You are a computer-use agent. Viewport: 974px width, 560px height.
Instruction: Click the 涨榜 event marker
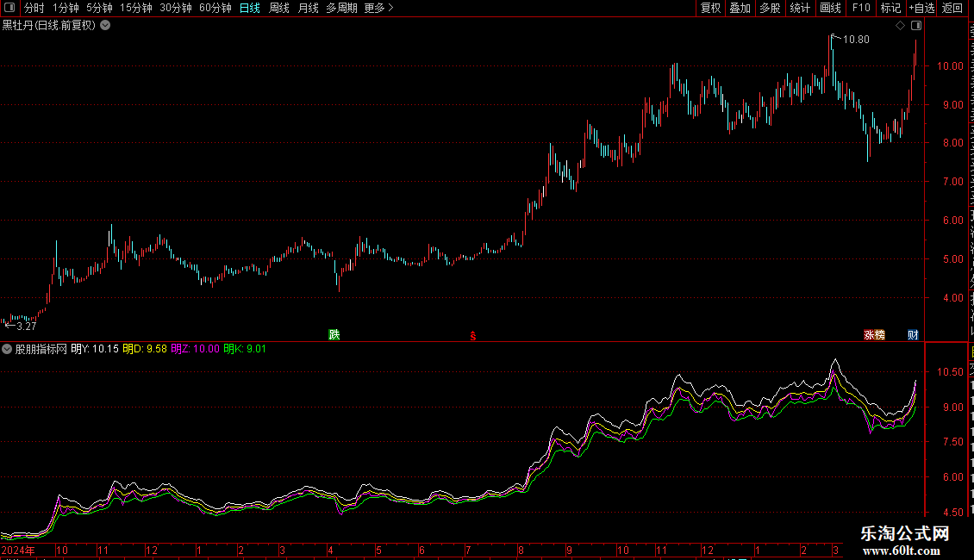pos(875,334)
